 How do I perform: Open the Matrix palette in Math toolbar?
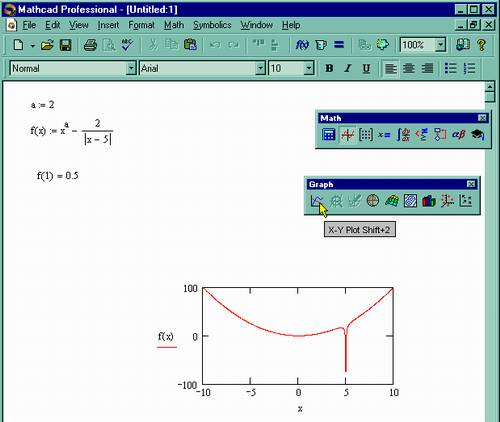(x=366, y=135)
